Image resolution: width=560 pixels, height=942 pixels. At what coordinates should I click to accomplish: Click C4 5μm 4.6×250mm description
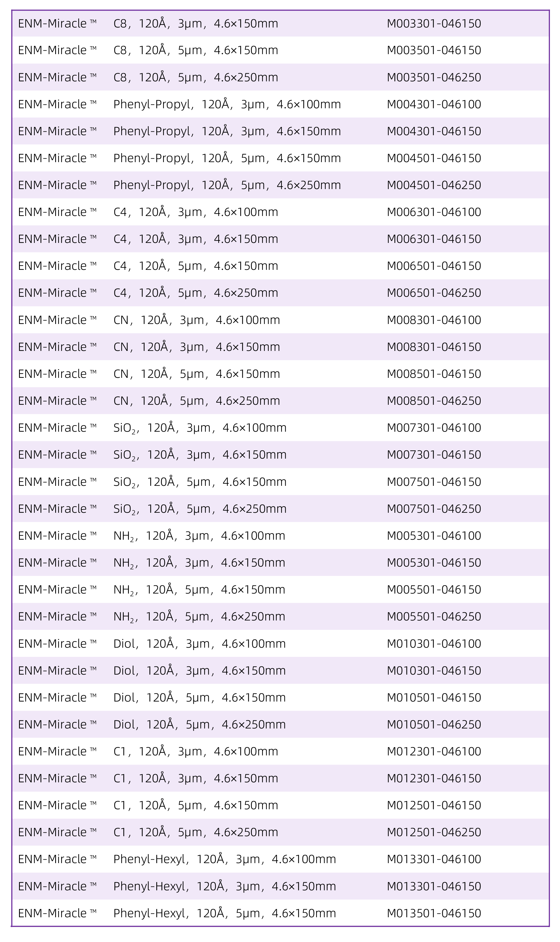click(x=195, y=293)
